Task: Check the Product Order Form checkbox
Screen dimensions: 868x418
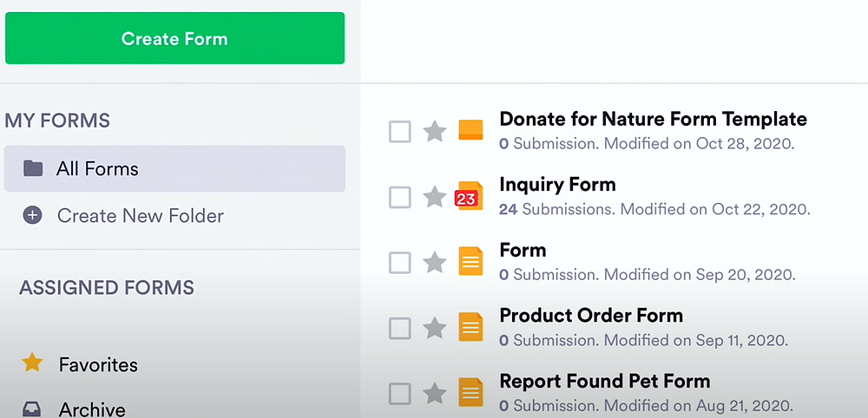Action: click(399, 328)
